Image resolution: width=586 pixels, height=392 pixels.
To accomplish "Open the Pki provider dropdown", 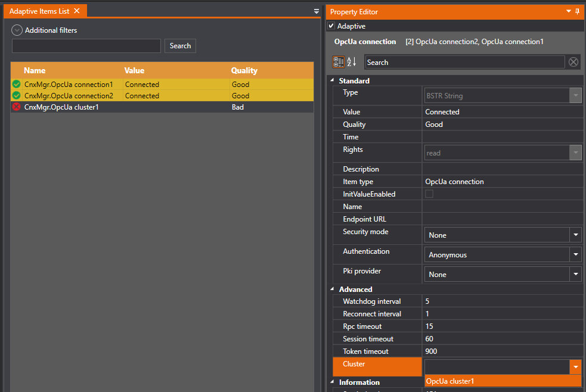I will [575, 275].
